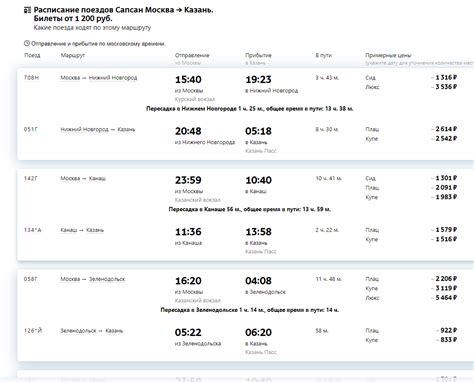This screenshot has width=474, height=382.
Task: Choose the 1 316 ₽ Сид price
Action: click(444, 77)
